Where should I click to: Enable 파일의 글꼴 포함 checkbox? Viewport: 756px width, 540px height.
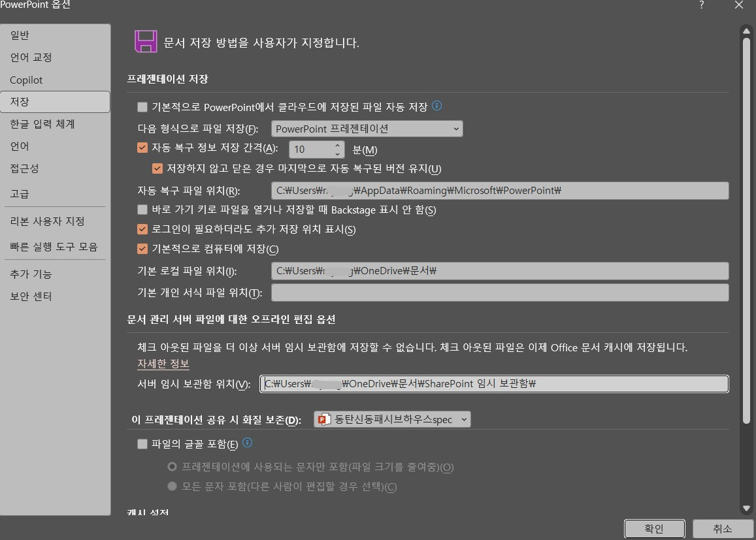click(x=142, y=443)
